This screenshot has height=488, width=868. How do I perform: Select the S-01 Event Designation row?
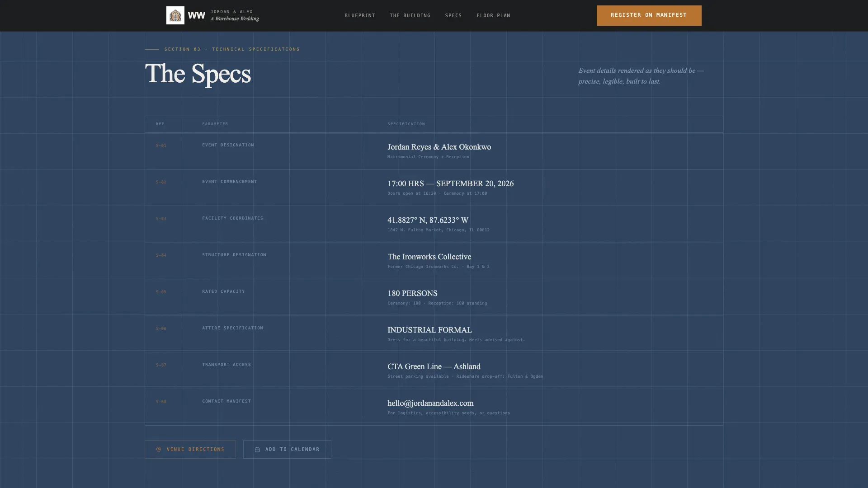[434, 151]
